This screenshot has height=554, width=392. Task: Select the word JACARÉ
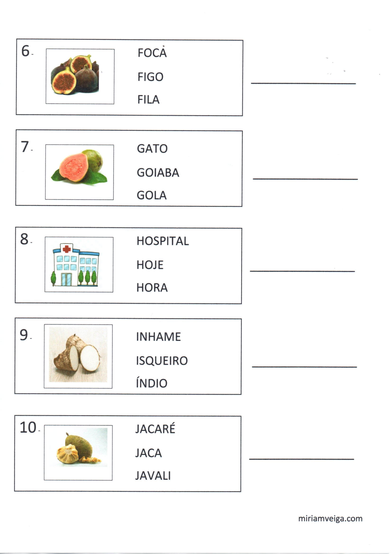click(155, 429)
